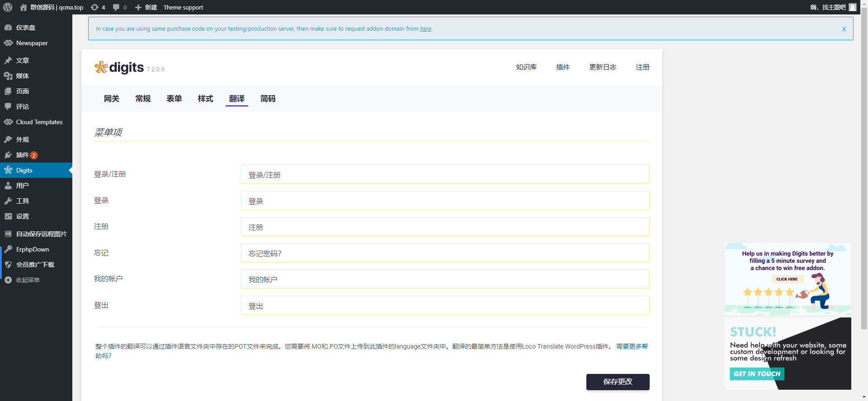Click the updates icon showing 4

pyautogui.click(x=94, y=7)
